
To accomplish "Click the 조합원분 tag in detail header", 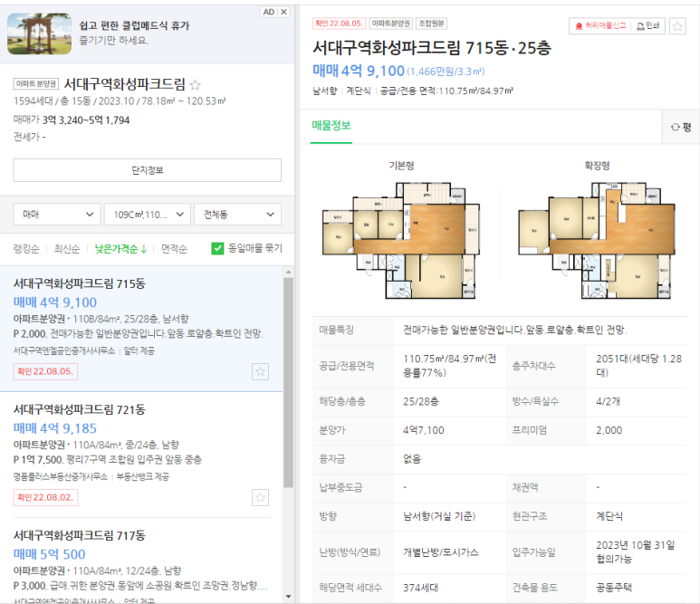I will (x=431, y=24).
